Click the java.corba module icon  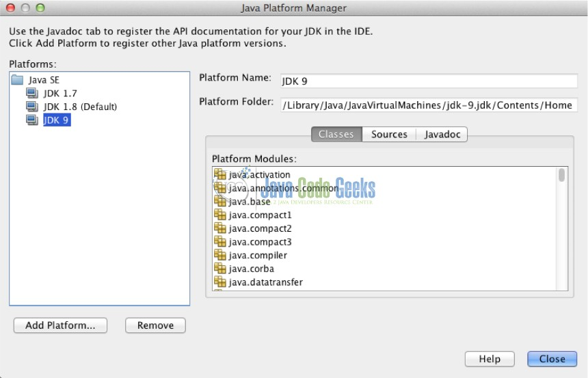point(220,269)
